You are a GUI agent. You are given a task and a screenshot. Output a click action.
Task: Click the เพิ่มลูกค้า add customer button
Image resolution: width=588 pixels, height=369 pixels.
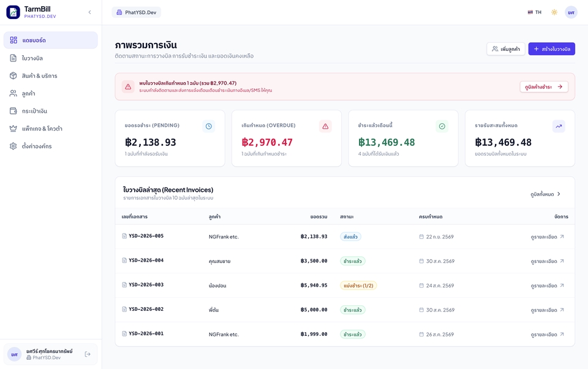[x=506, y=49]
